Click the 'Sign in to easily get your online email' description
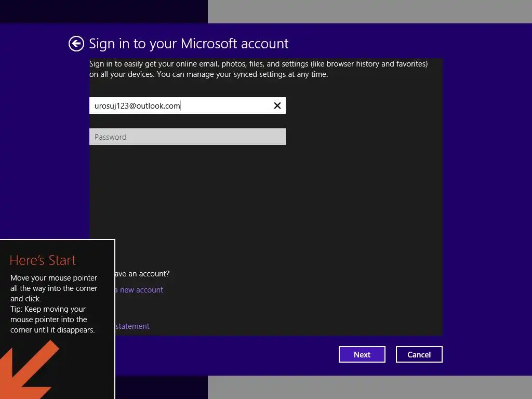This screenshot has width=532, height=399. click(x=259, y=69)
